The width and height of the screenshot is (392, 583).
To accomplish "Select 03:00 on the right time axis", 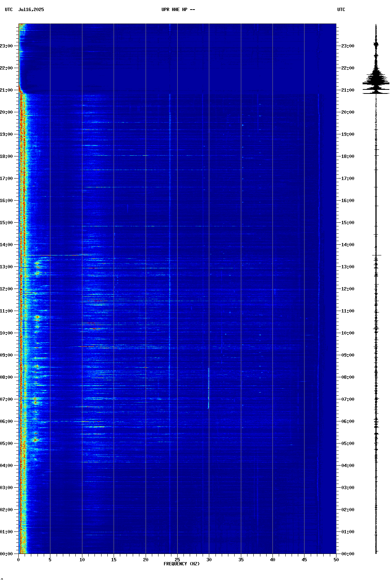I will pos(348,488).
